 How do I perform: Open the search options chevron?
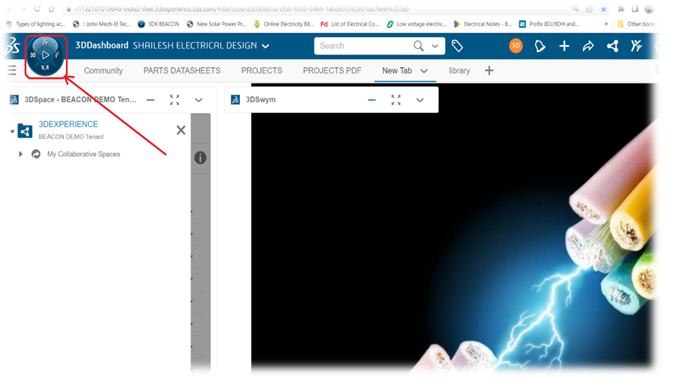435,46
